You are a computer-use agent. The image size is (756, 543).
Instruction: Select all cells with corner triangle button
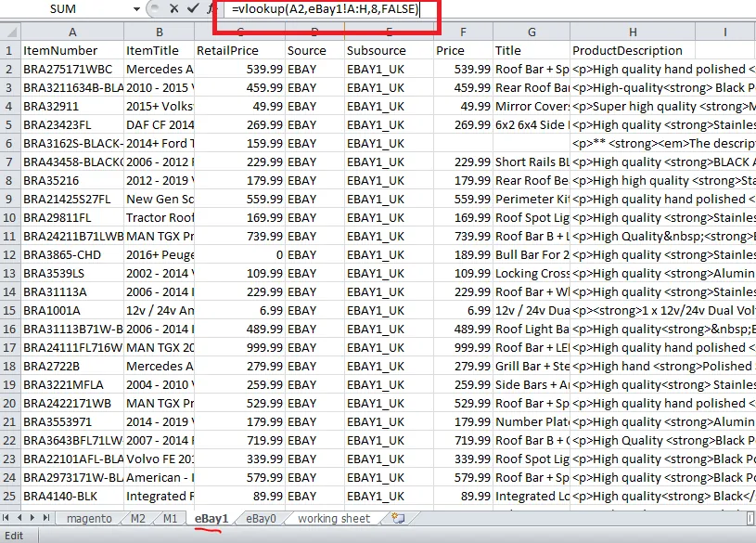click(x=10, y=32)
